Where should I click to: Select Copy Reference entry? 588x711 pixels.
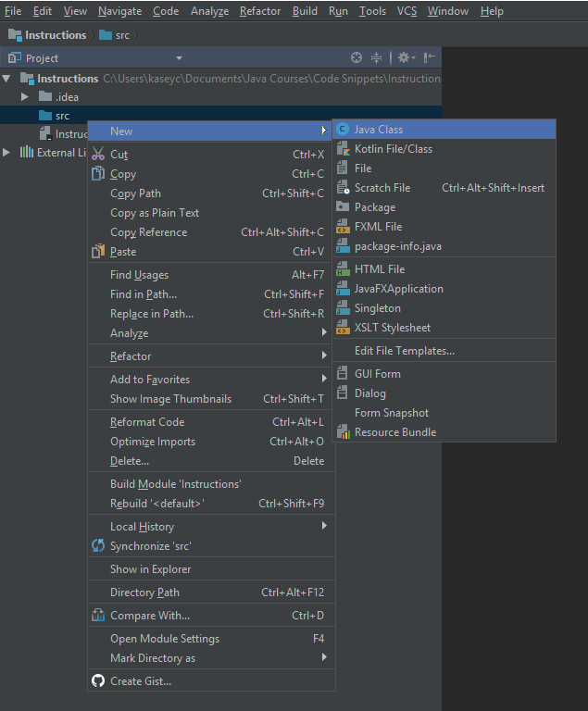[211, 232]
